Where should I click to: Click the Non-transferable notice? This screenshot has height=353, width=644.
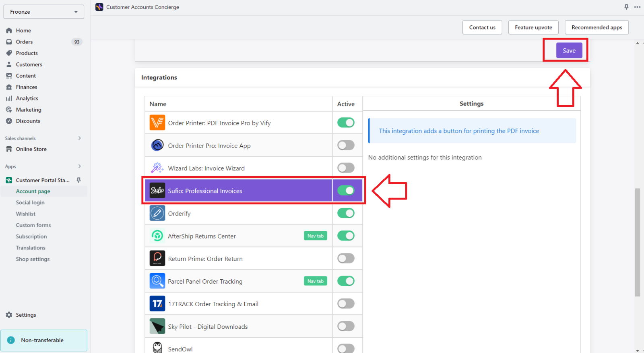click(x=44, y=340)
